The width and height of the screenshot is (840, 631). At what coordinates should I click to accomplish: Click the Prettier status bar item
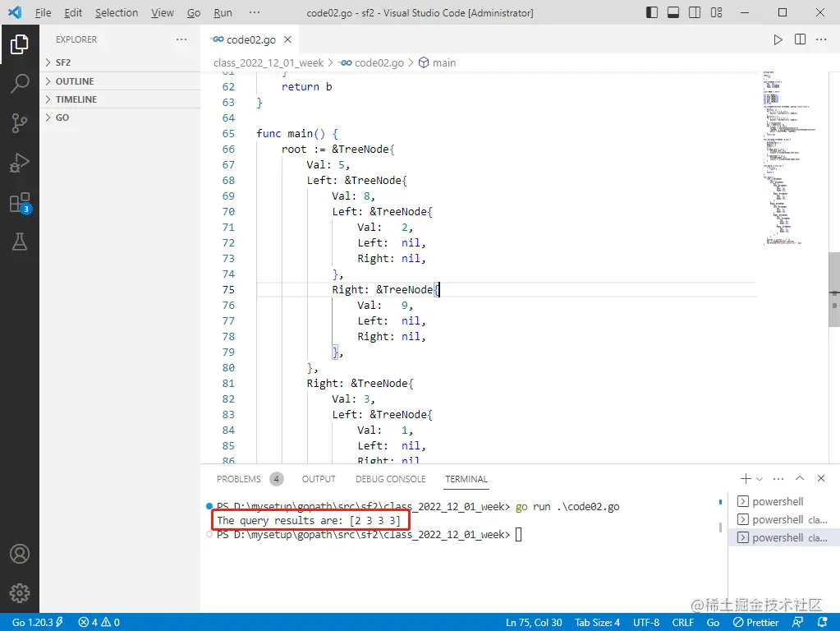(x=755, y=622)
